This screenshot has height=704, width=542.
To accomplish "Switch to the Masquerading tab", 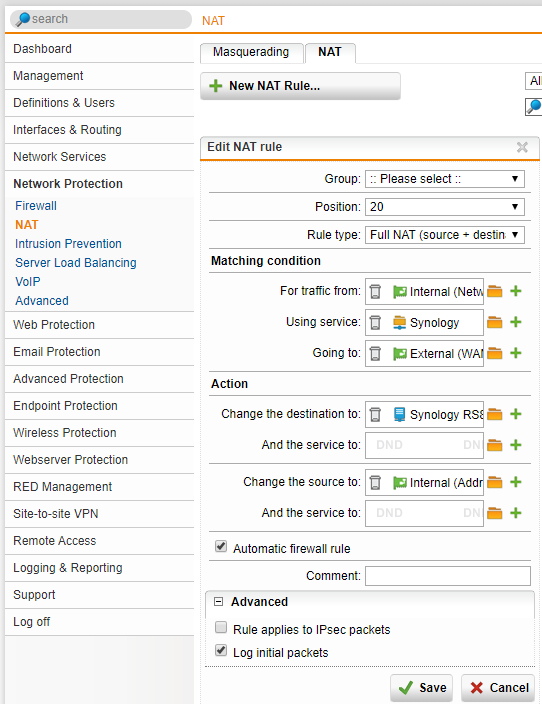I will [x=251, y=52].
